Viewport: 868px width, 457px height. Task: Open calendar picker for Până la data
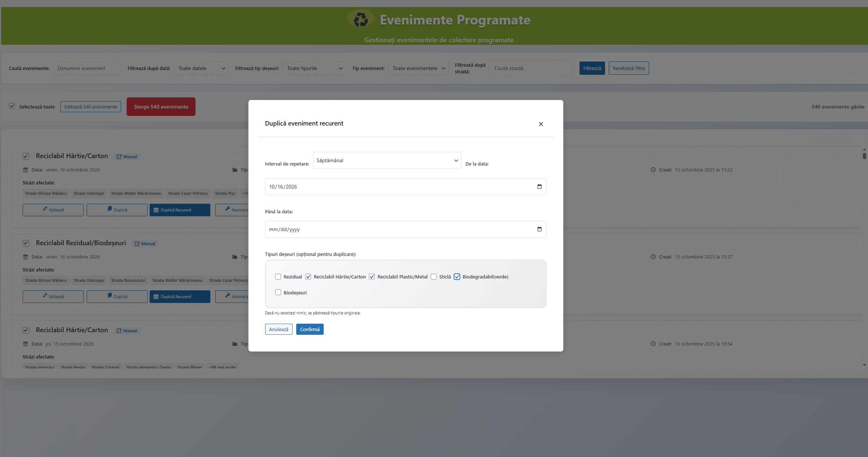539,229
